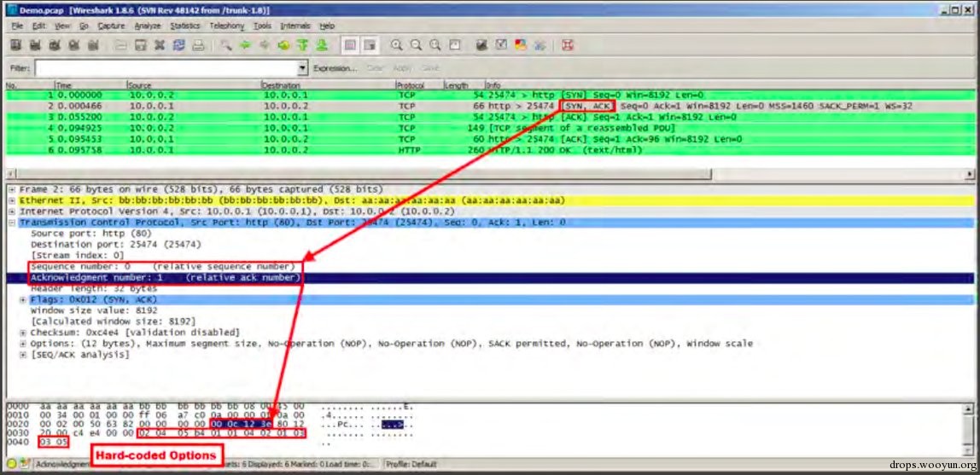Toggle packet list colorize button

[x=350, y=45]
